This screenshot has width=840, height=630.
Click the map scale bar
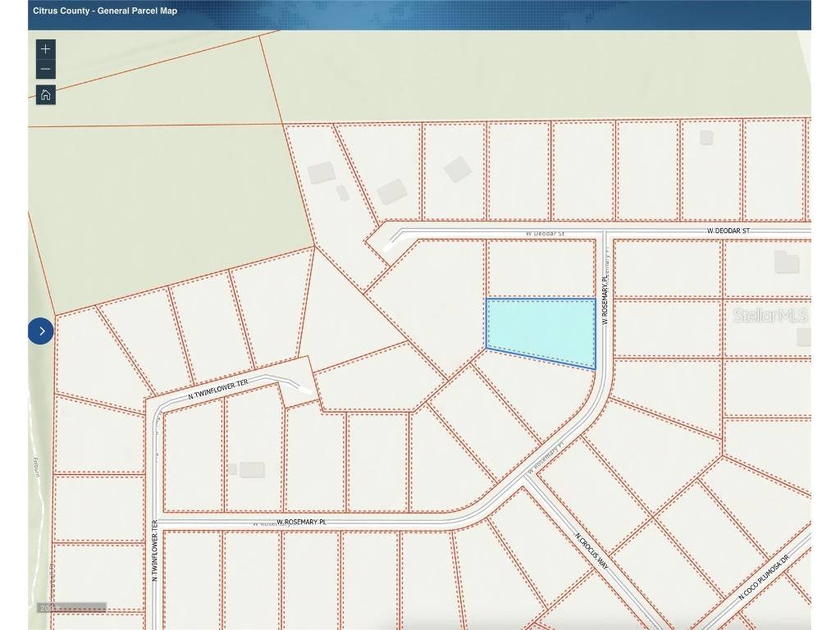coord(72,608)
